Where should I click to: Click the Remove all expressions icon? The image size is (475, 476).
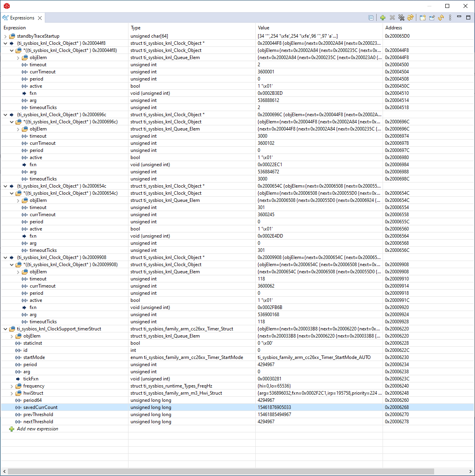point(401,18)
